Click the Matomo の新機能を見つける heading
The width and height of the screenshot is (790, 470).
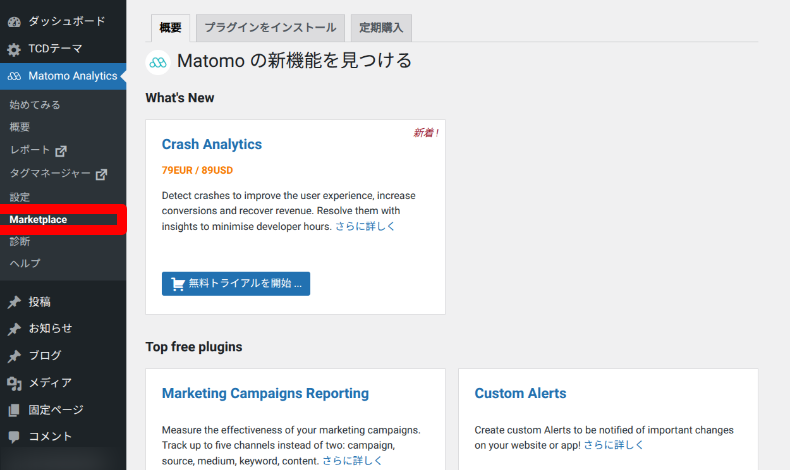294,61
